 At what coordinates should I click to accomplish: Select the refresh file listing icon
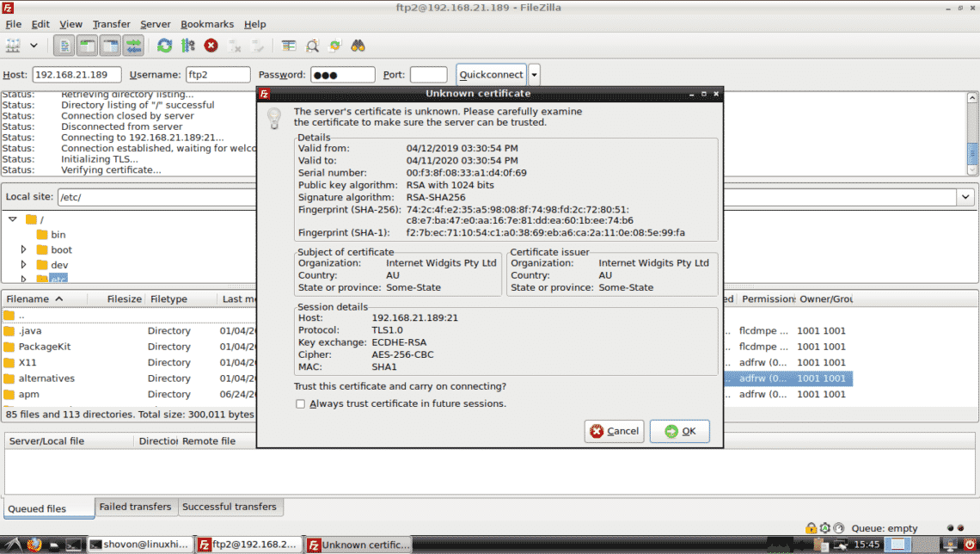click(163, 46)
